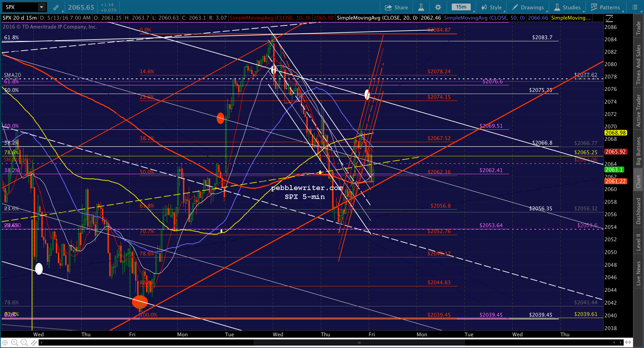Open the Share menu
The image size is (644, 348).
(x=396, y=7)
